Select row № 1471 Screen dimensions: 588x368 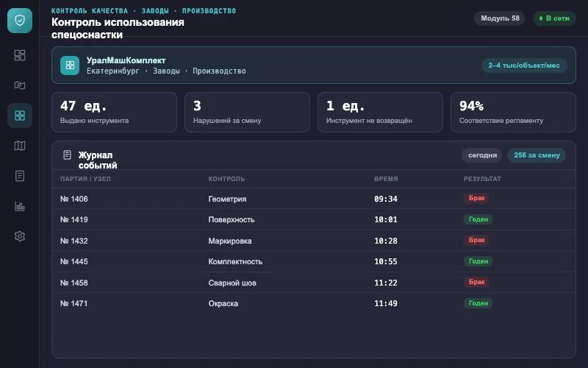tap(314, 303)
